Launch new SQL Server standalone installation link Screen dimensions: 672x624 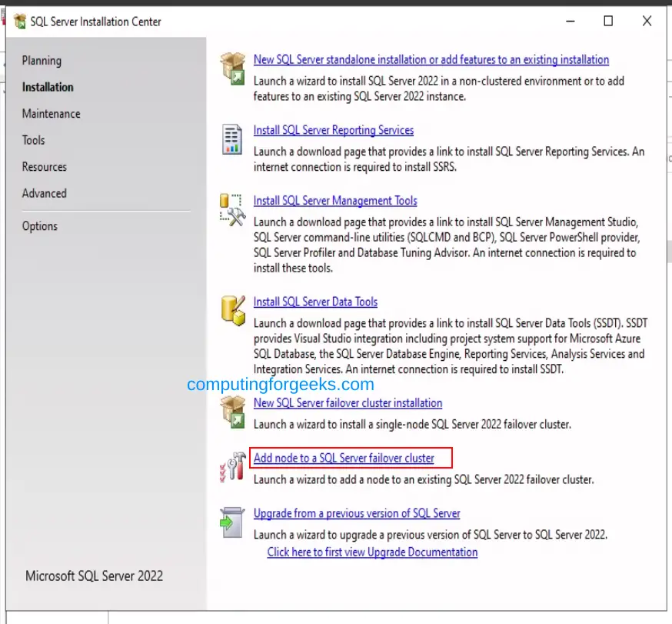point(431,59)
